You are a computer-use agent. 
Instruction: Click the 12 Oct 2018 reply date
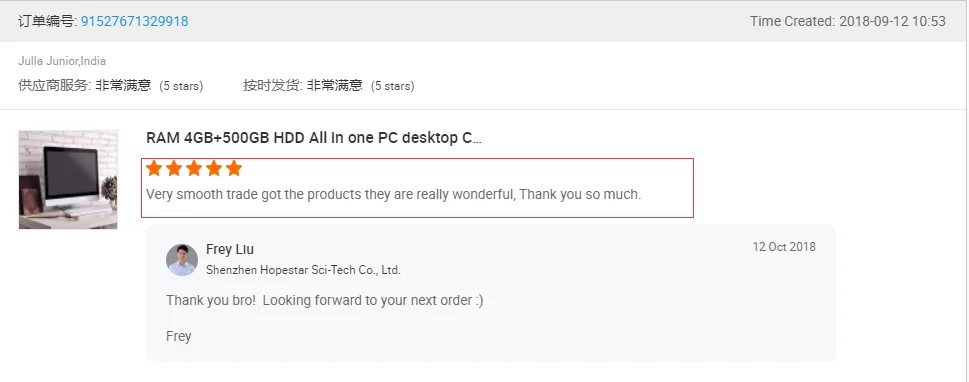[784, 247]
